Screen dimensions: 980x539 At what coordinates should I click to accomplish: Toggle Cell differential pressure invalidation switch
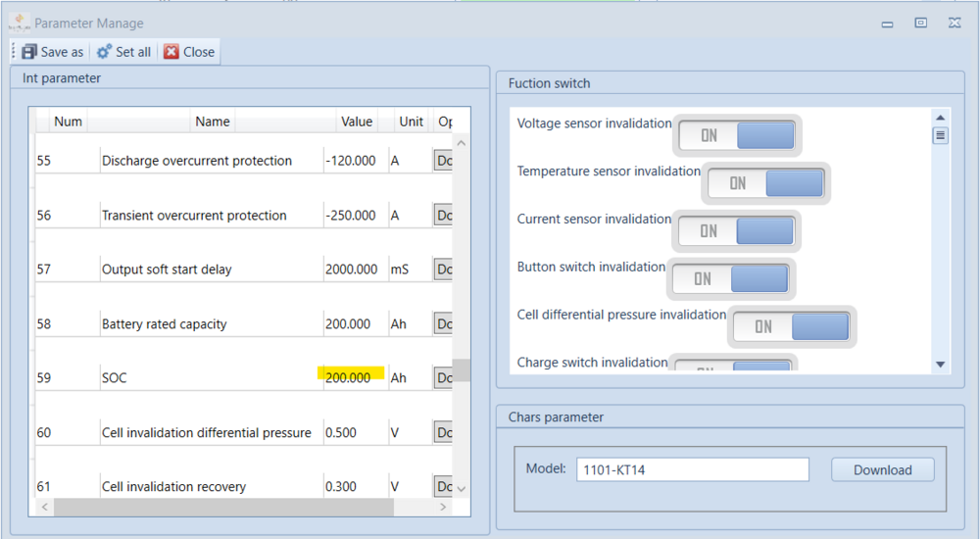[x=792, y=327]
